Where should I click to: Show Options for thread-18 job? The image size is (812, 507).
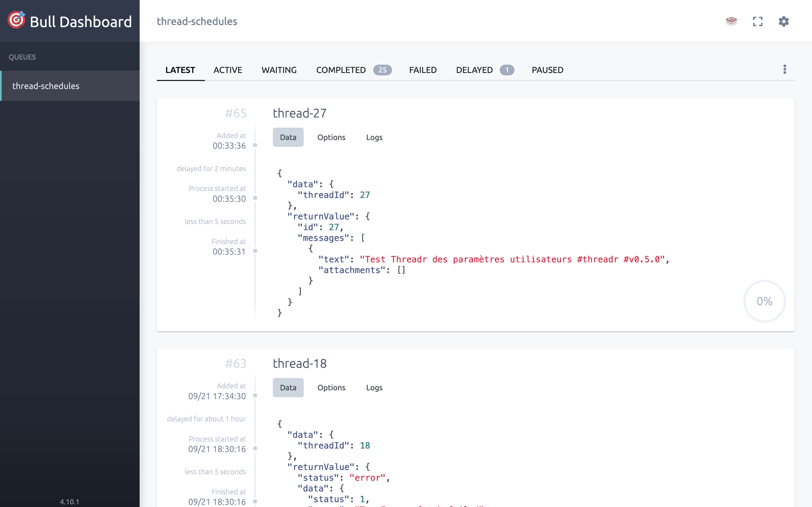[x=331, y=388]
